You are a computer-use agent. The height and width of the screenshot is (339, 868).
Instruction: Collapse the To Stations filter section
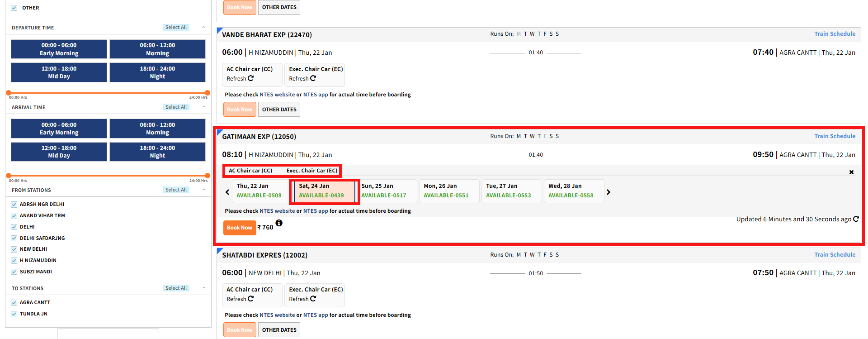click(204, 288)
